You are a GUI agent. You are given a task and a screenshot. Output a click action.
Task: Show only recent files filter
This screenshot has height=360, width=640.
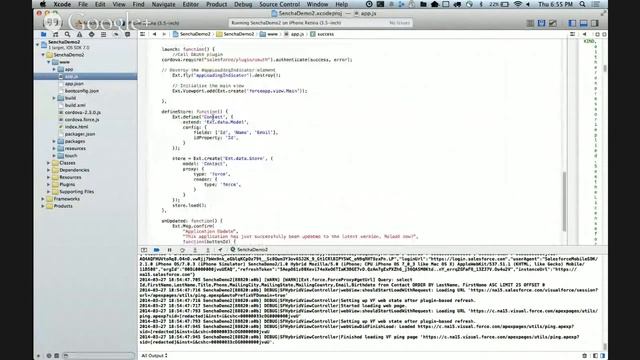pyautogui.click(x=49, y=356)
